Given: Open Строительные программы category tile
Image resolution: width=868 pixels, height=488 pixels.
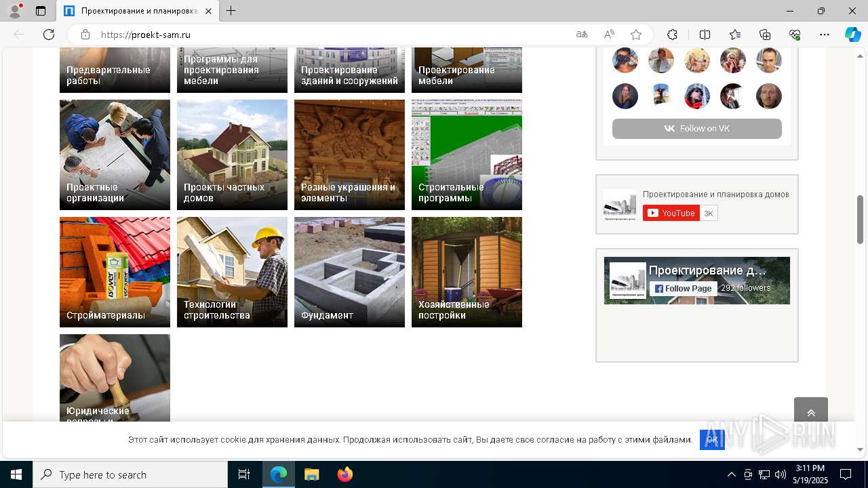Looking at the screenshot, I should (467, 155).
